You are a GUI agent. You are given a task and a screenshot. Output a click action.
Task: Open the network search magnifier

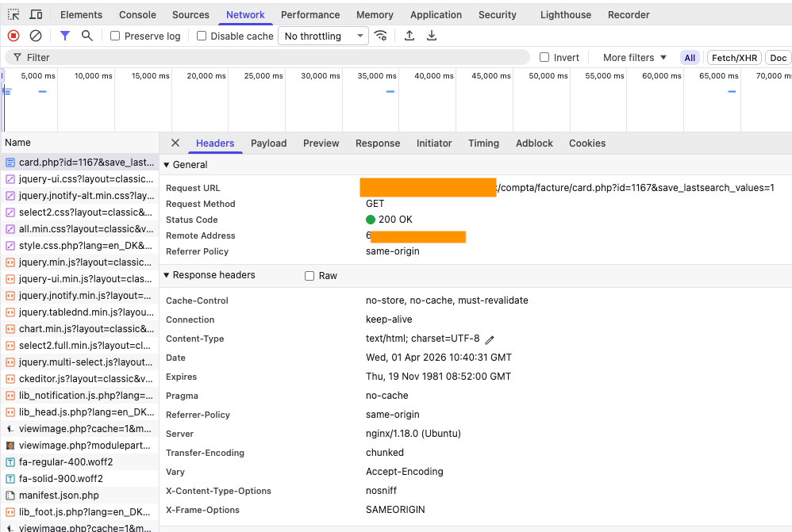pos(87,36)
